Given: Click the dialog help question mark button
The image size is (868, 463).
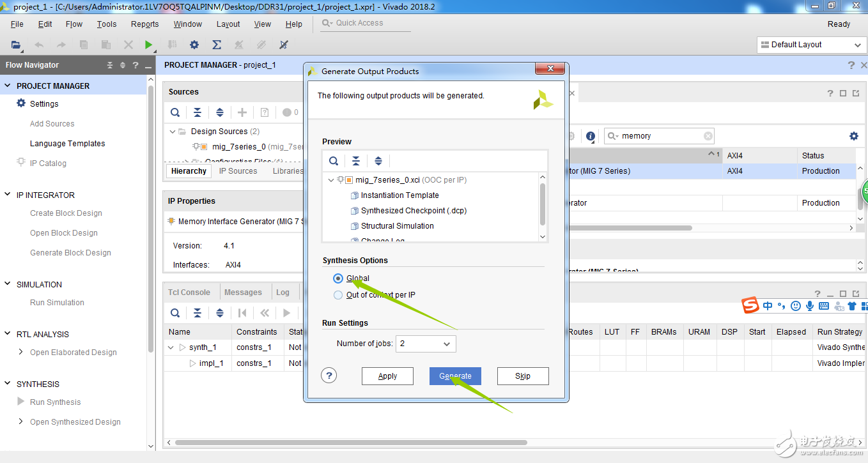Looking at the screenshot, I should 329,376.
